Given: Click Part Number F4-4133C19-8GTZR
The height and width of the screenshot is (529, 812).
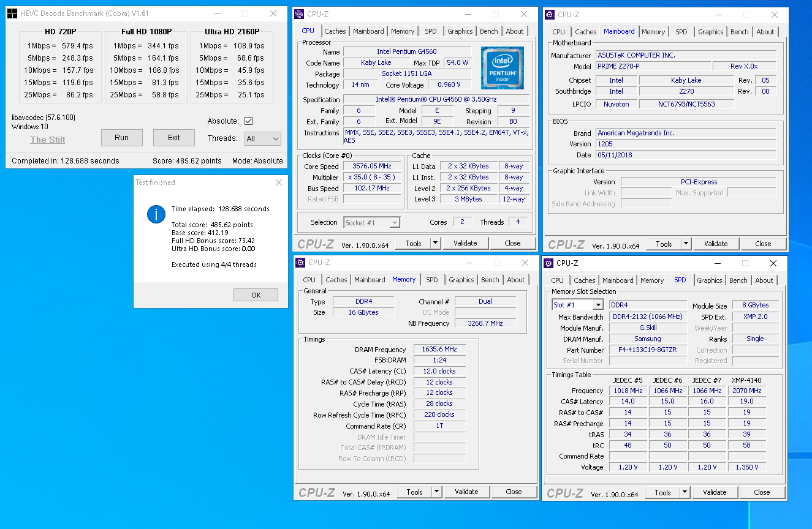Looking at the screenshot, I should coord(648,350).
